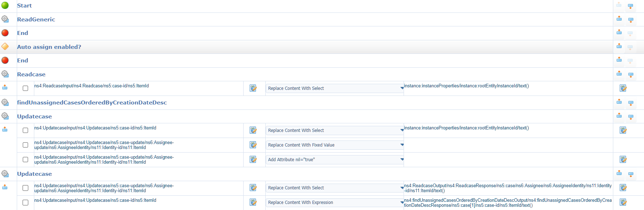
Task: Click the orange decision diamond icon
Action: (5, 46)
